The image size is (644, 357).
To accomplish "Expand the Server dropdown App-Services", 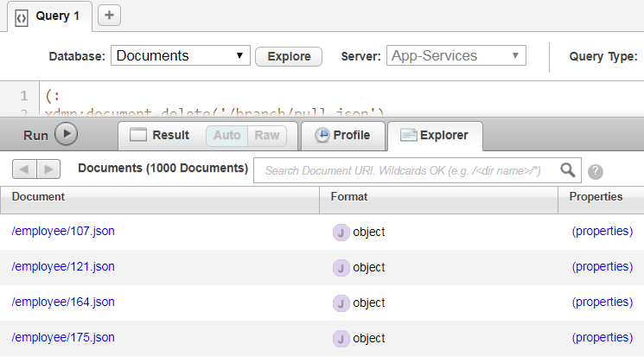I will pos(456,56).
